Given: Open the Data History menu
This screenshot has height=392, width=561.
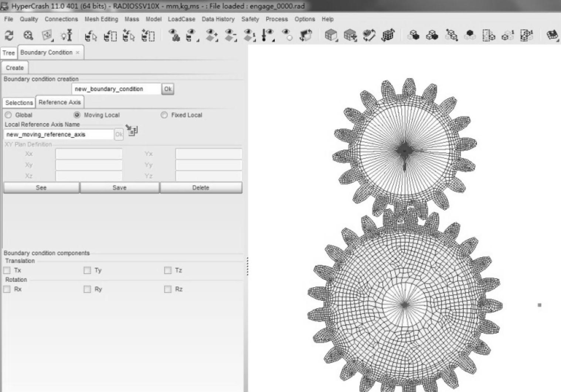Looking at the screenshot, I should [x=218, y=19].
